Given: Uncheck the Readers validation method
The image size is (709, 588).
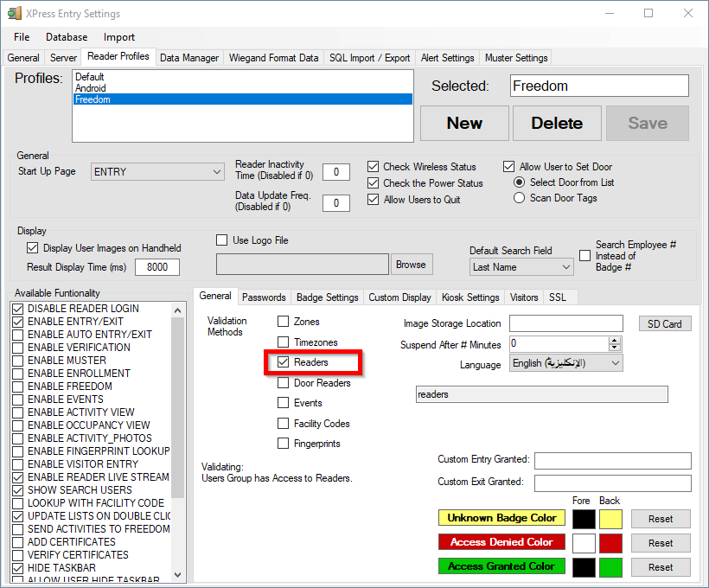Looking at the screenshot, I should click(283, 362).
